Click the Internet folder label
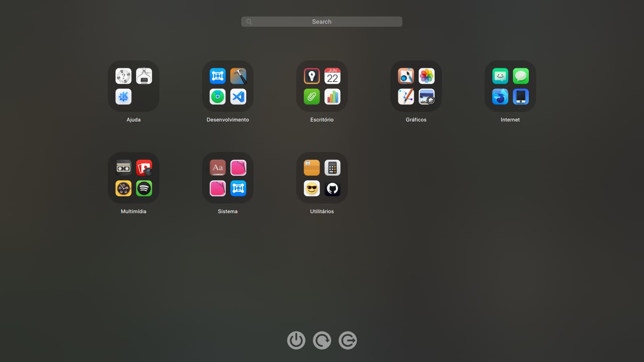The width and height of the screenshot is (644, 362). click(510, 120)
